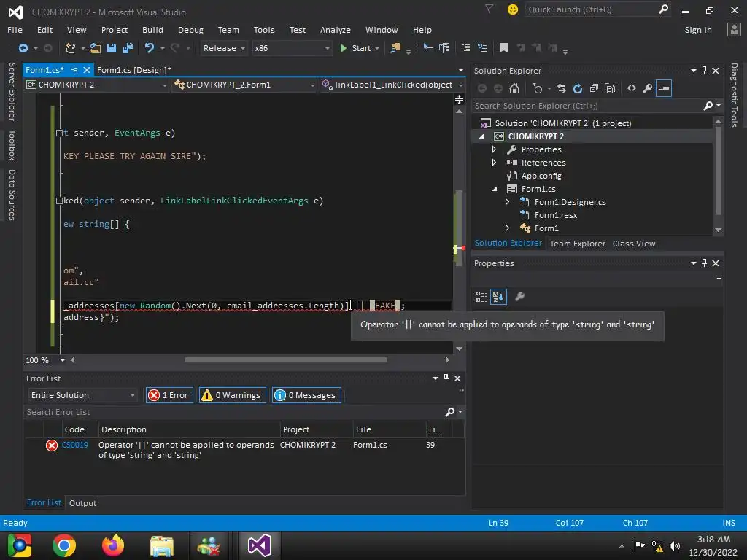Click the Start debugging button
This screenshot has height=560, width=747.
(355, 48)
